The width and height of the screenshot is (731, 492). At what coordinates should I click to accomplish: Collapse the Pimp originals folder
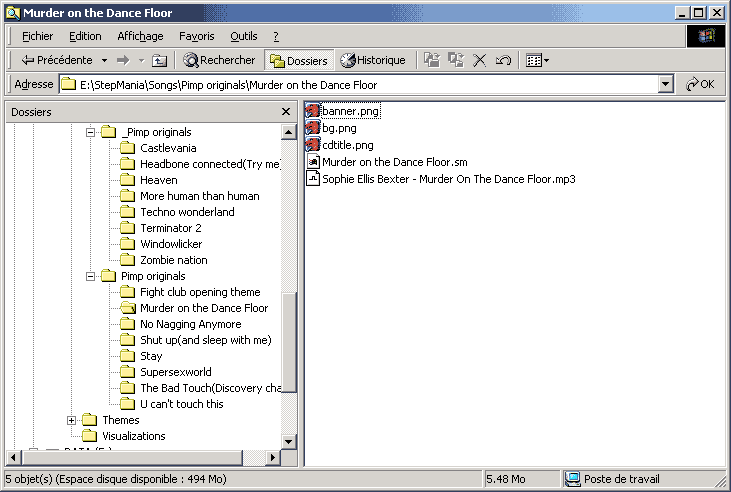point(90,277)
